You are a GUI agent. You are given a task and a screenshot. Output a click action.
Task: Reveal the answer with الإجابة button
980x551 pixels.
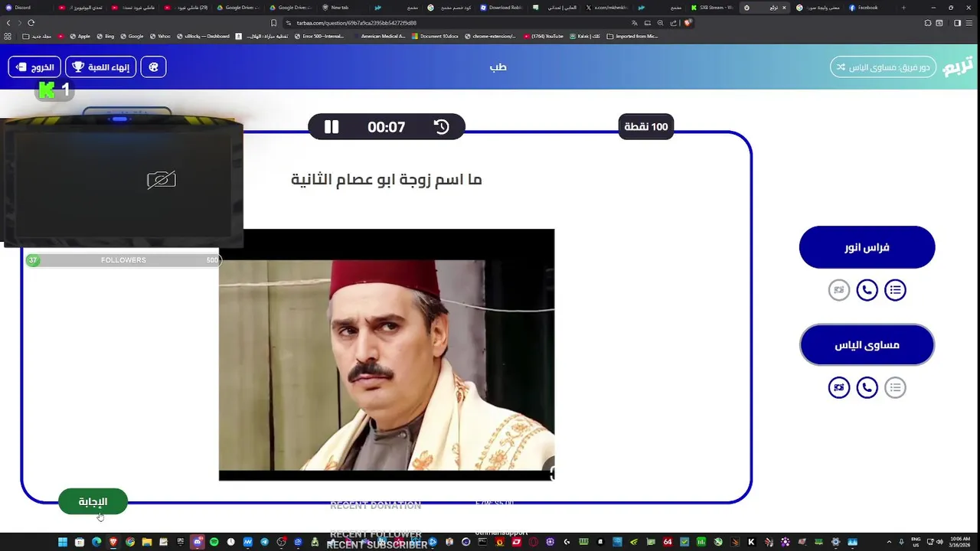[x=93, y=502]
